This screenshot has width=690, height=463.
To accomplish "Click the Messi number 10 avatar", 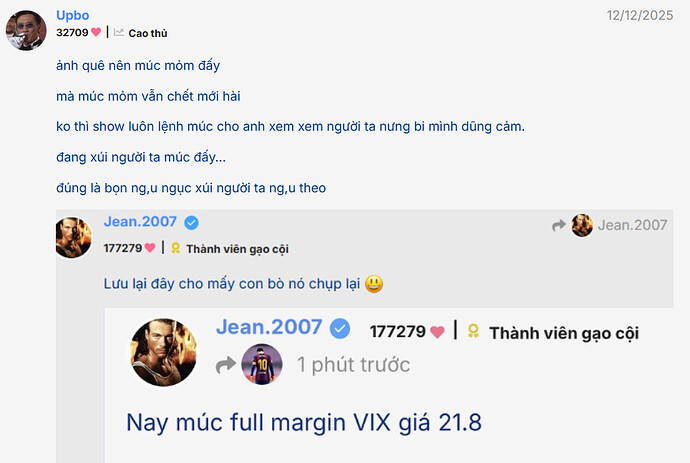I will coord(262,364).
